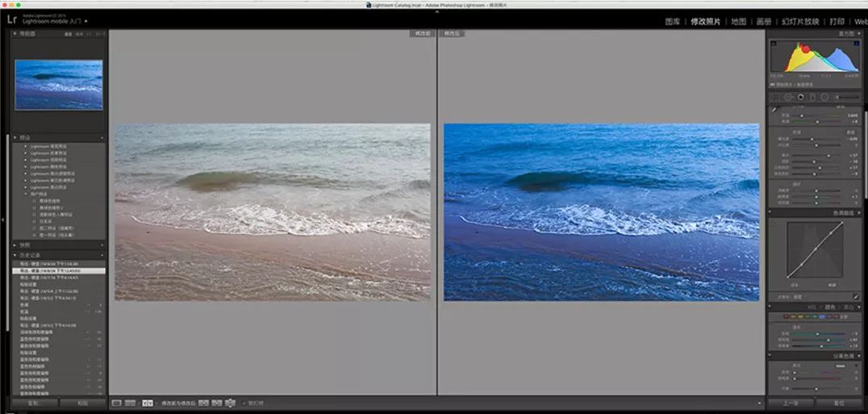The height and width of the screenshot is (414, 868).
Task: Click the 复位 reset button
Action: click(x=839, y=403)
